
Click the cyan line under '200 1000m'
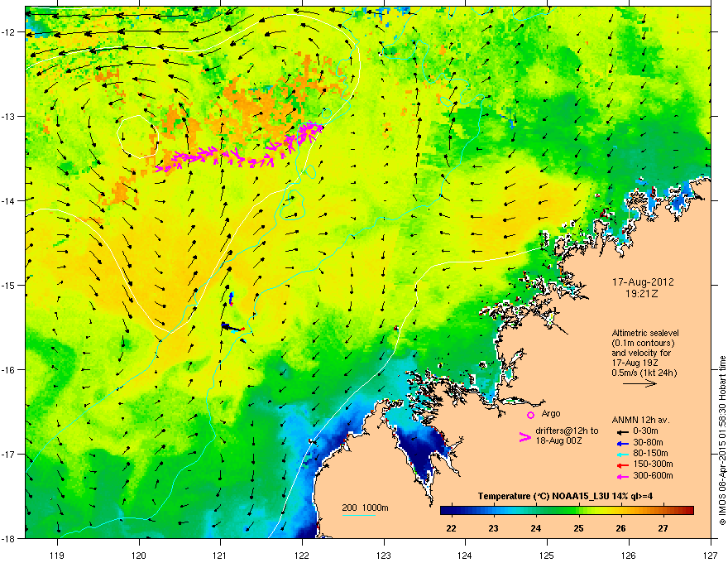click(x=358, y=515)
